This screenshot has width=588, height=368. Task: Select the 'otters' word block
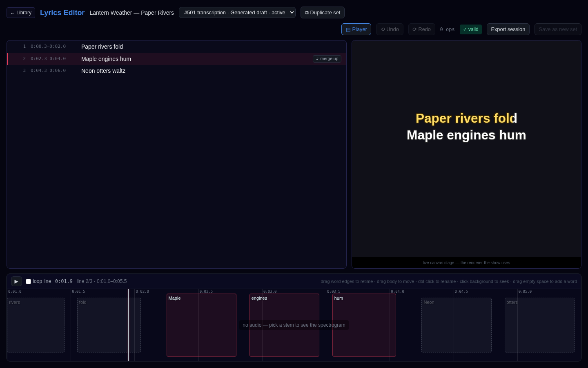539,325
